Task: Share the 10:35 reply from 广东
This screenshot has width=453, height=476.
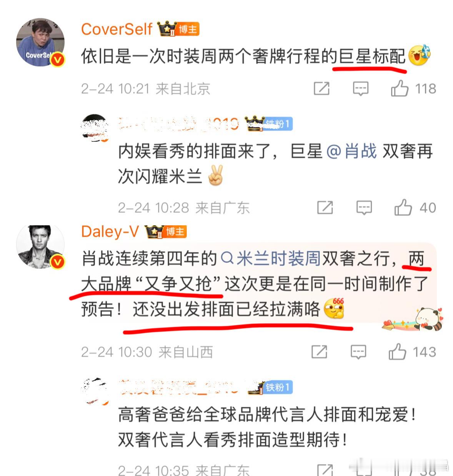Action: coord(325,470)
